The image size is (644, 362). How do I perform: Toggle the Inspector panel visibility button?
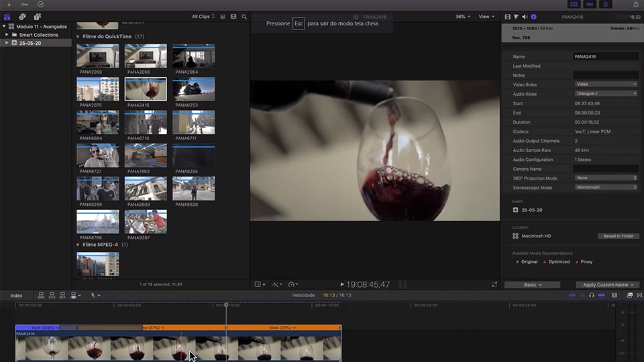[x=606, y=4]
